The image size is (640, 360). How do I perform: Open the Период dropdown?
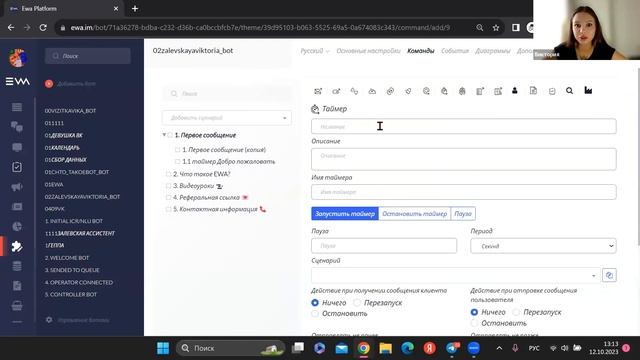tap(543, 246)
